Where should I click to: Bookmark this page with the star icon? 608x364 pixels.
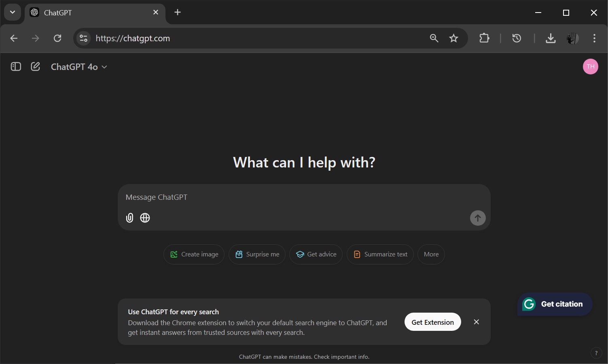pyautogui.click(x=453, y=38)
